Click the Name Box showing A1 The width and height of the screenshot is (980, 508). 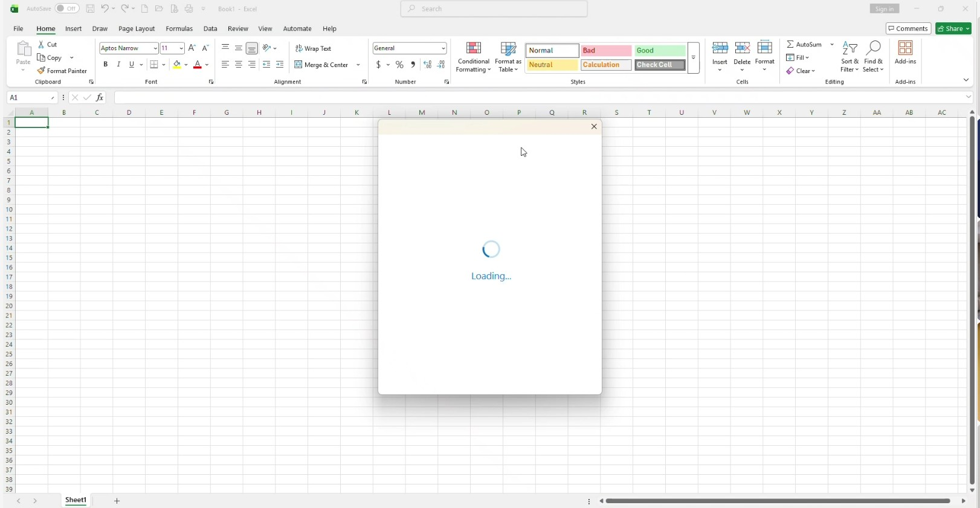coord(31,97)
